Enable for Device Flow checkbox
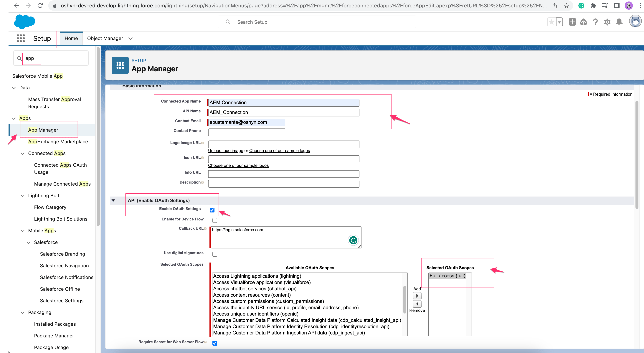The height and width of the screenshot is (353, 644). pos(214,220)
